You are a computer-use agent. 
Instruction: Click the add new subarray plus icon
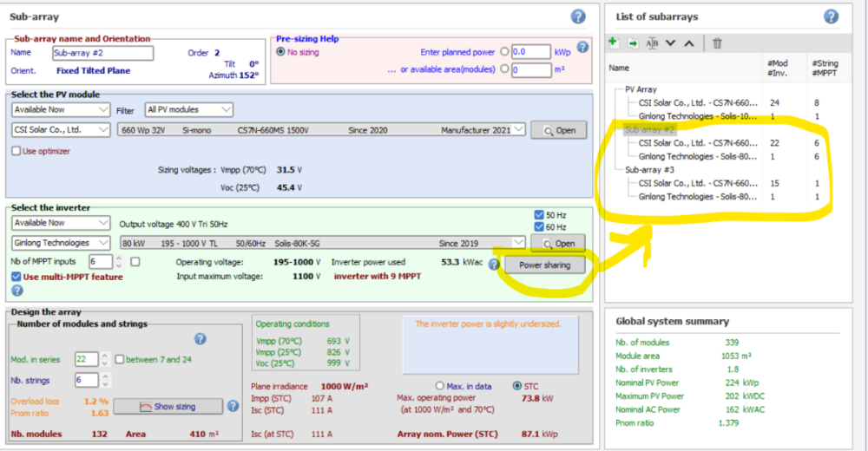tap(614, 42)
